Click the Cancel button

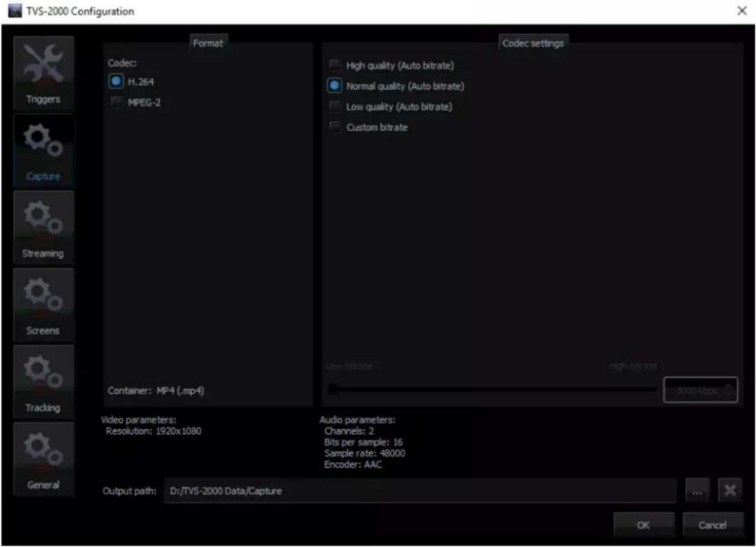pos(713,525)
